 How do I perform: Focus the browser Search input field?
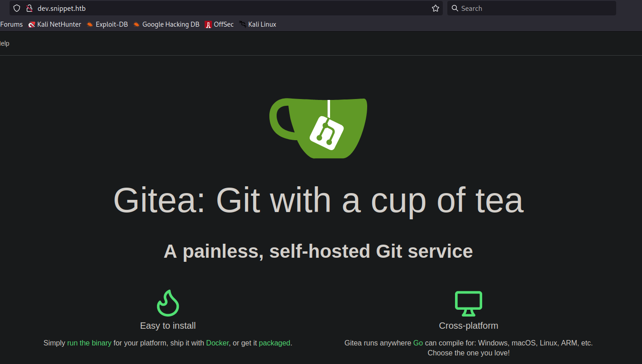(534, 8)
